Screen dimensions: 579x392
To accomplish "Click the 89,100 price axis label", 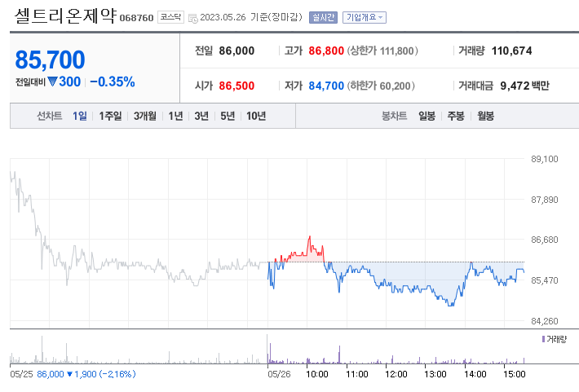I will click(544, 159).
